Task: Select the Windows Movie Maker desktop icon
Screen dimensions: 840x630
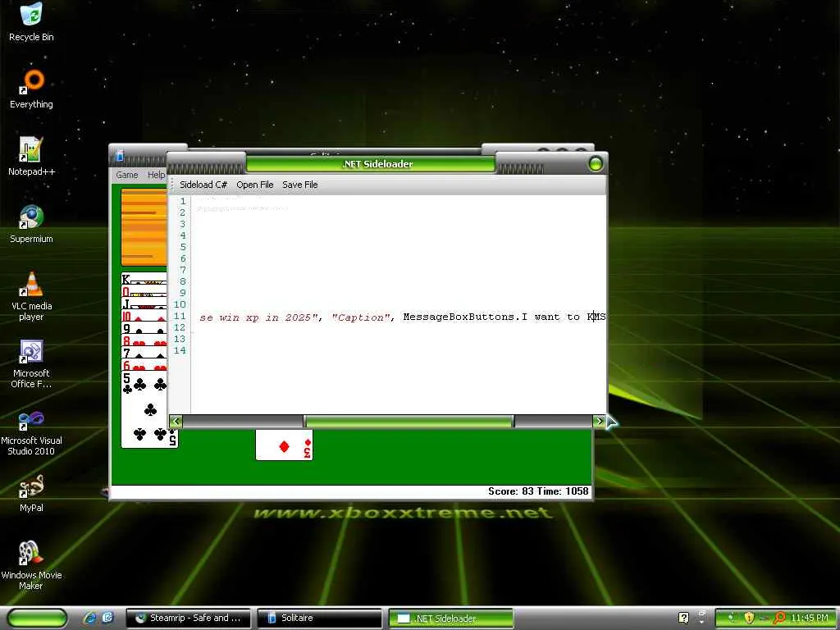Action: point(31,566)
